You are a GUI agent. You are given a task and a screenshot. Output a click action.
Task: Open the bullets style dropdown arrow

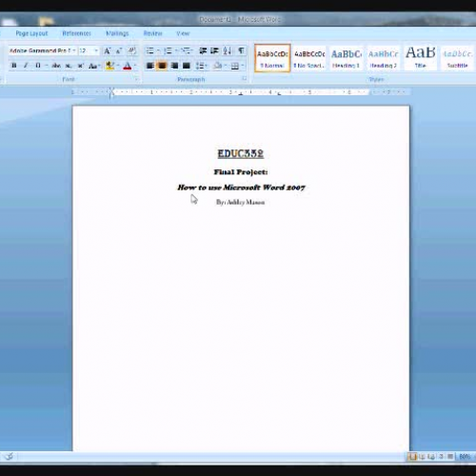[x=158, y=50]
